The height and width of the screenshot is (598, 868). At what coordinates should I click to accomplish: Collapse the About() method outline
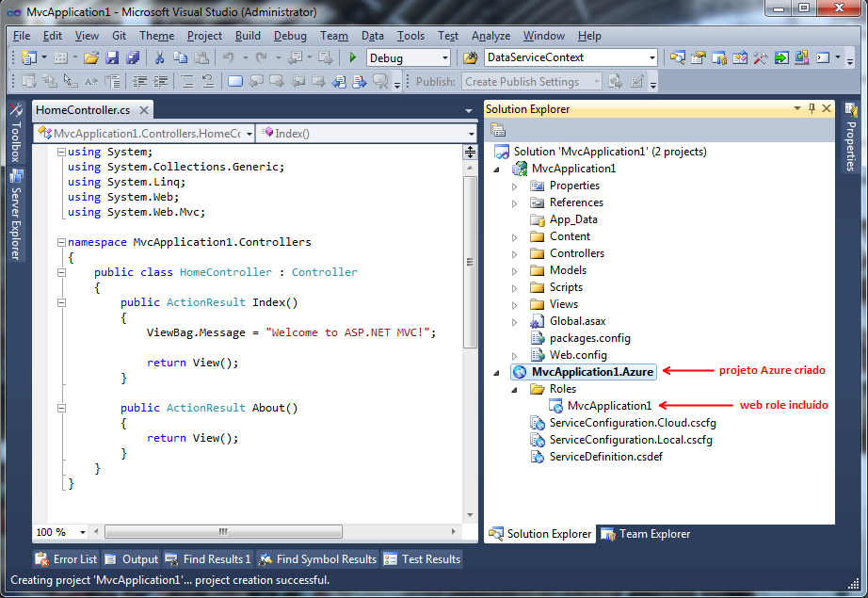(62, 408)
